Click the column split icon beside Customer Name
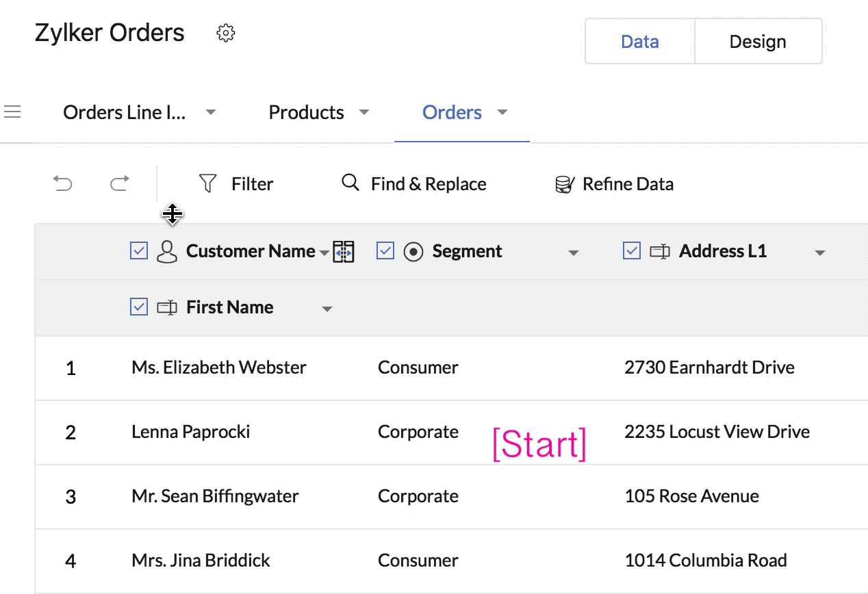This screenshot has height=594, width=868. coord(344,252)
